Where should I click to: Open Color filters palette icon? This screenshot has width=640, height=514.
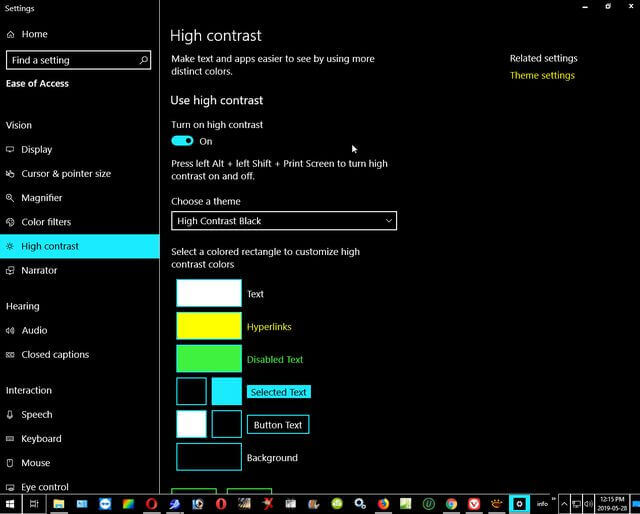10,222
